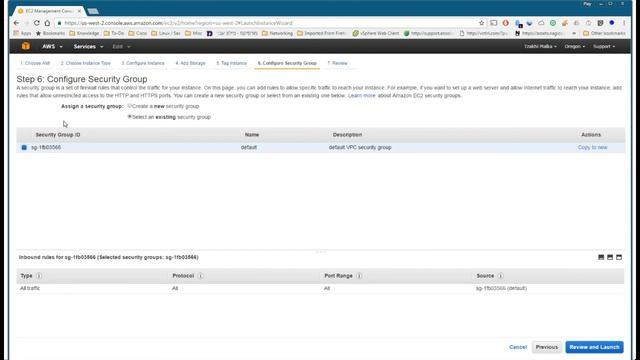Open the Cisco bookmarks folder
640x360 pixels.
pos(138,33)
